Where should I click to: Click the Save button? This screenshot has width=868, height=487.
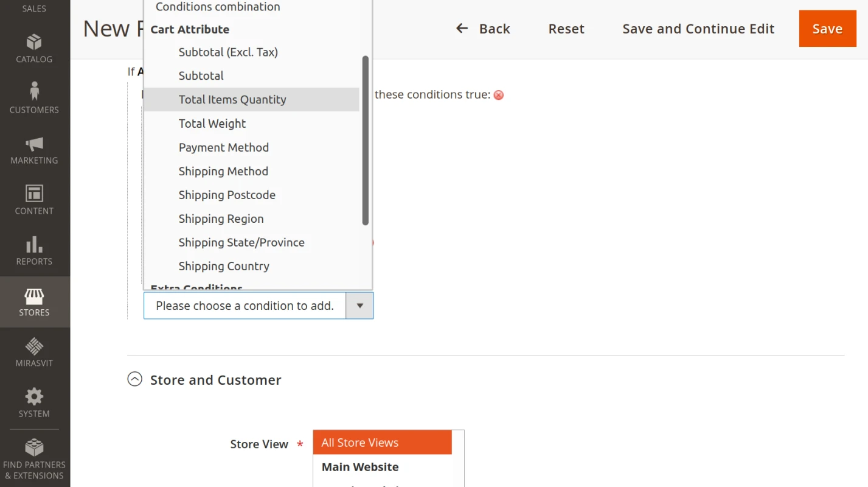(827, 28)
